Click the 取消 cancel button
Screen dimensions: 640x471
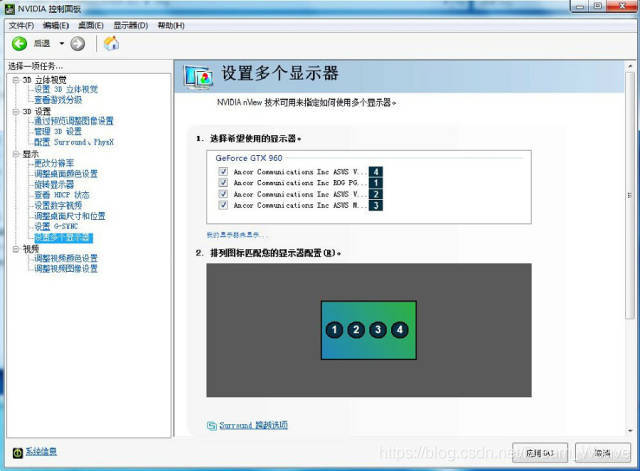pos(602,453)
